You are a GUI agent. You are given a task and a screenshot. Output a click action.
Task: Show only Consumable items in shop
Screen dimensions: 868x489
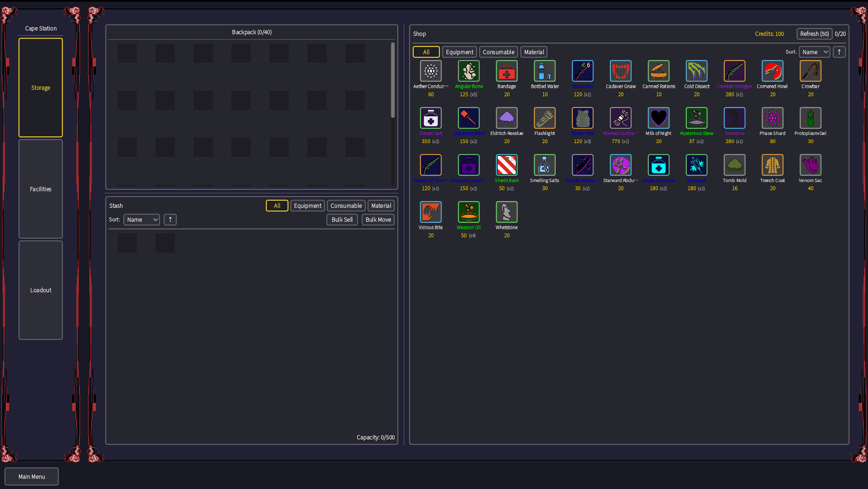(498, 52)
